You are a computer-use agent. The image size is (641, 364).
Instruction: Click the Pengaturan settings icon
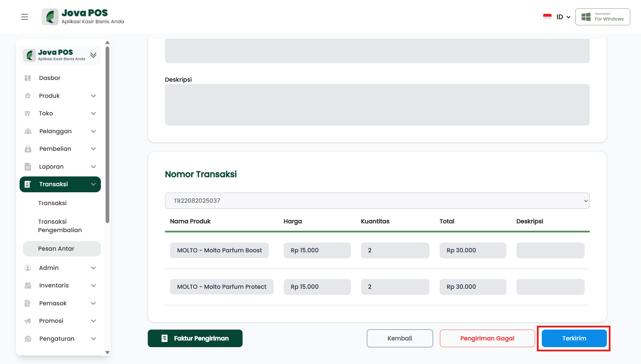coord(28,339)
